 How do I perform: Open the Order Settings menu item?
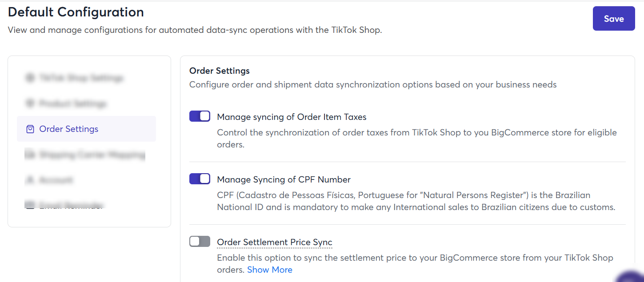(87, 129)
